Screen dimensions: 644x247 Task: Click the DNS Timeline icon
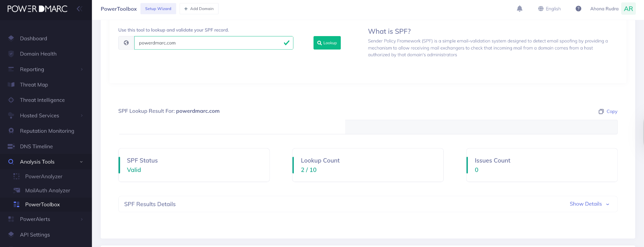[x=11, y=146]
